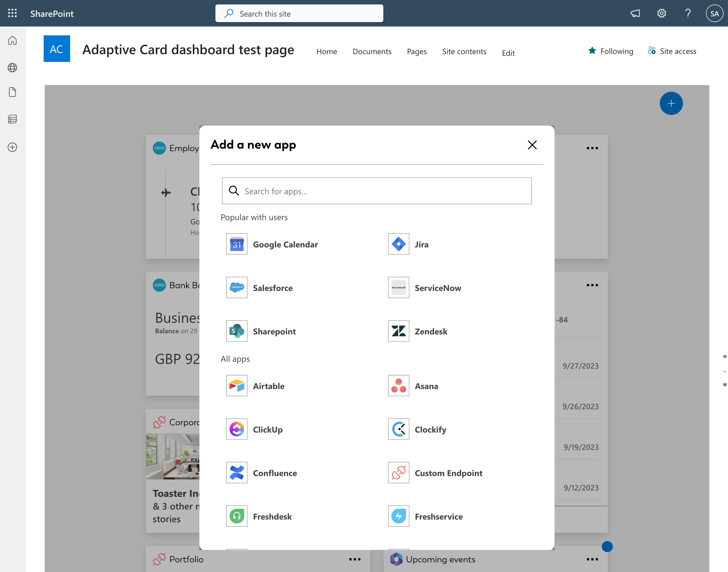The width and height of the screenshot is (728, 572).
Task: Click the Freshservice label
Action: pos(439,517)
